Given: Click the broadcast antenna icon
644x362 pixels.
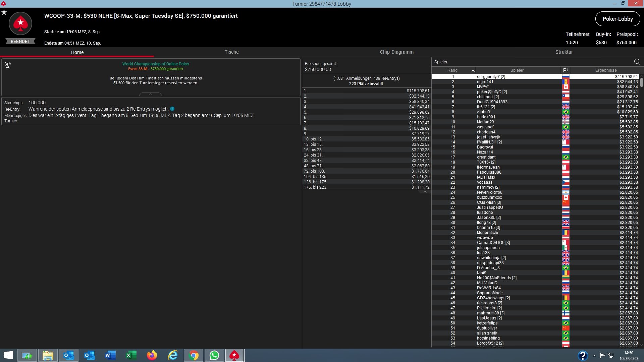Looking at the screenshot, I should coord(8,65).
